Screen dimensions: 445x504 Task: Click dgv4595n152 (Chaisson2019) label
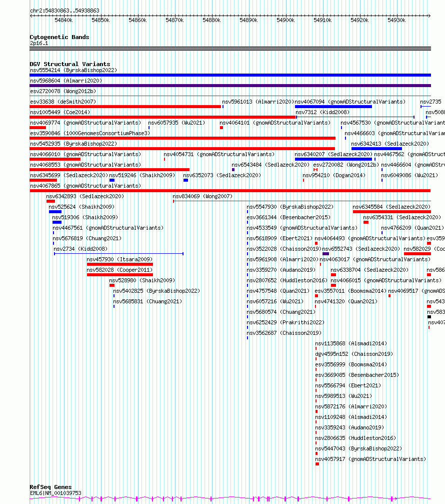click(x=354, y=354)
